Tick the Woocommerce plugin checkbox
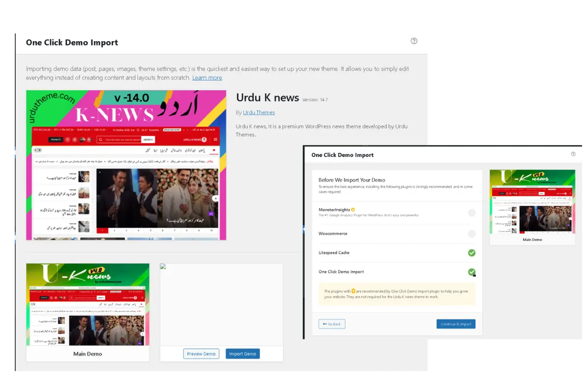The width and height of the screenshot is (588, 392). coord(471,234)
